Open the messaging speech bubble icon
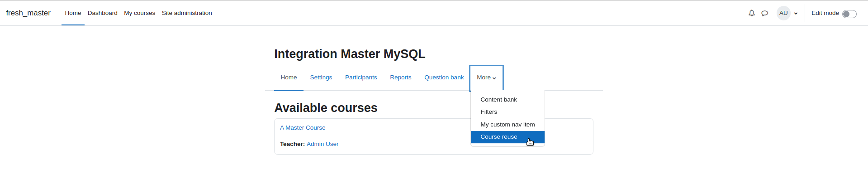The image size is (868, 175). pos(764,13)
